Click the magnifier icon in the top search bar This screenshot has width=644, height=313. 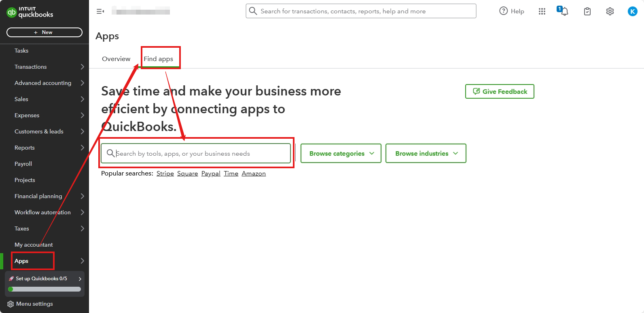[253, 11]
